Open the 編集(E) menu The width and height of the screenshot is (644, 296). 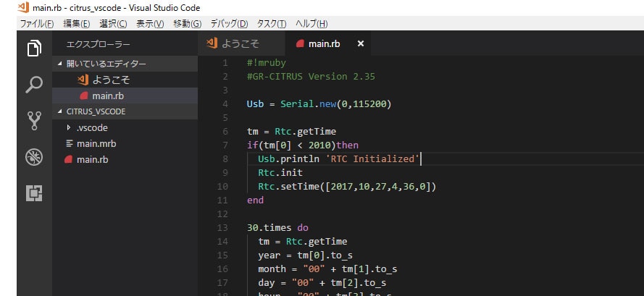76,24
